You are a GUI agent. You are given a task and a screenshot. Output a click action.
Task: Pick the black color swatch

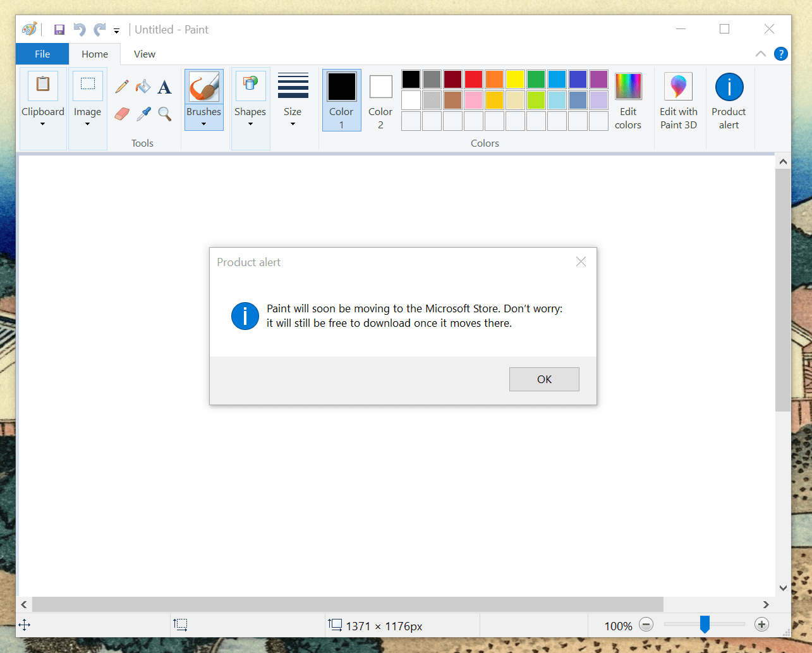click(411, 79)
